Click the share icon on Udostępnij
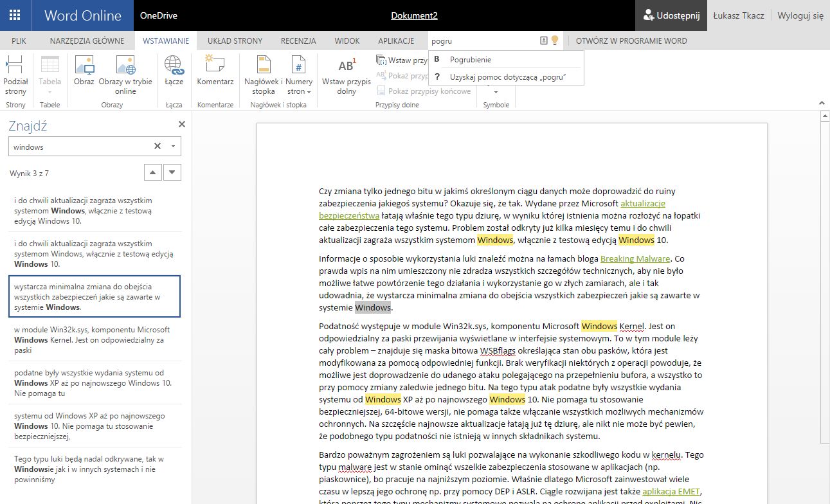The image size is (830, 504). point(648,15)
